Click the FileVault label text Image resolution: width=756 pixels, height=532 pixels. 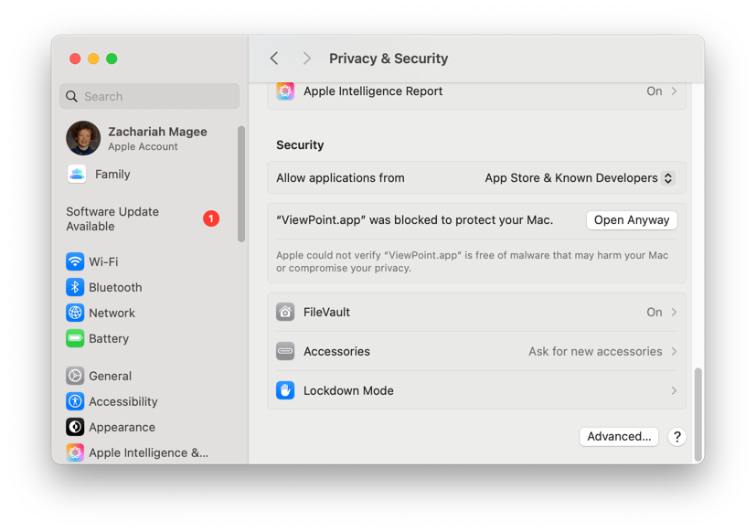(326, 312)
